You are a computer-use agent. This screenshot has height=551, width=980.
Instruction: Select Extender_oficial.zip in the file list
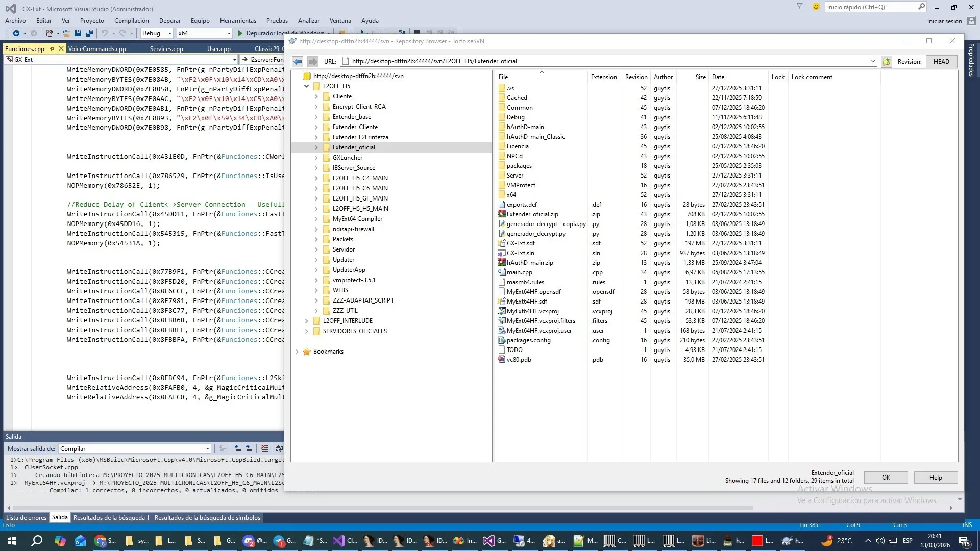(532, 214)
